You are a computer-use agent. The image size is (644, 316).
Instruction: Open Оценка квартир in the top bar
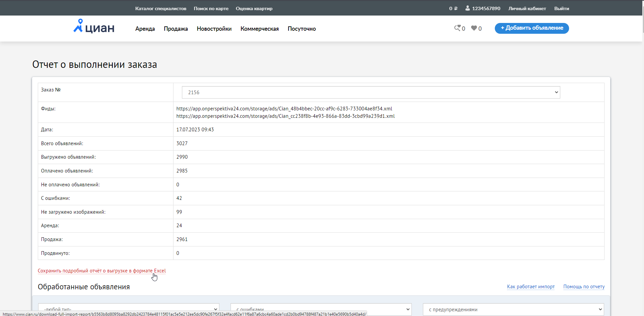(x=254, y=8)
